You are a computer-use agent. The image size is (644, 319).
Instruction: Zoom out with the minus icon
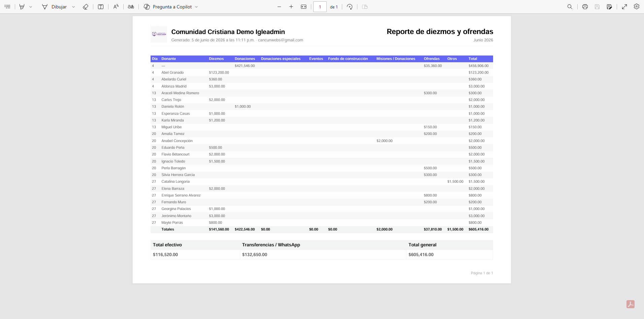point(279,7)
